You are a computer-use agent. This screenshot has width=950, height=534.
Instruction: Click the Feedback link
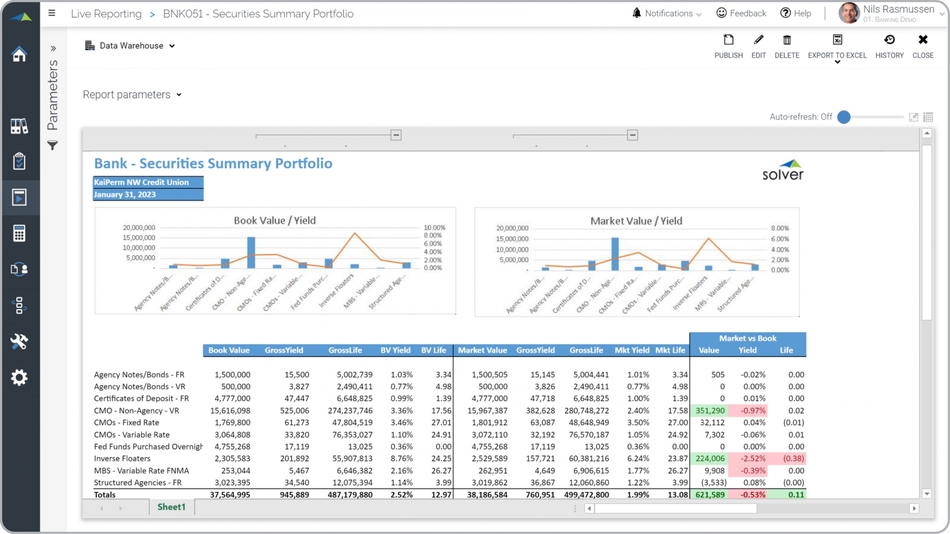pos(741,14)
